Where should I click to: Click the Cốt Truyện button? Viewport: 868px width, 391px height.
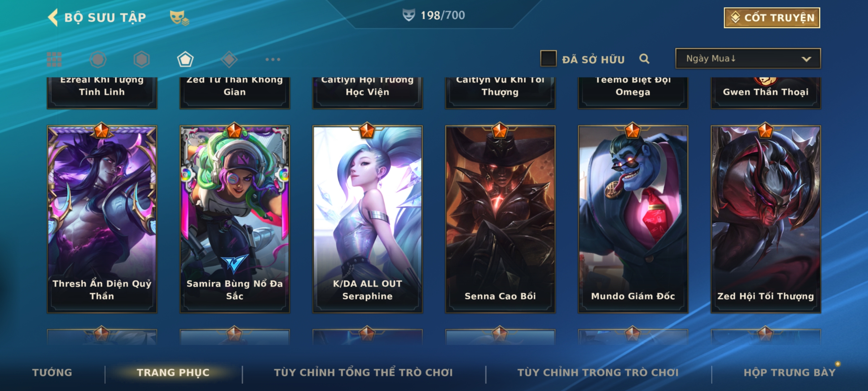click(x=772, y=18)
